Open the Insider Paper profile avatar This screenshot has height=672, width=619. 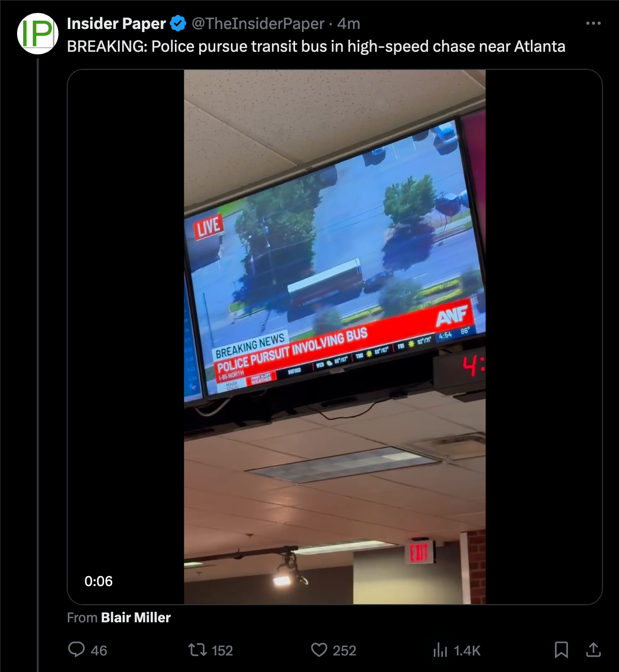(37, 34)
